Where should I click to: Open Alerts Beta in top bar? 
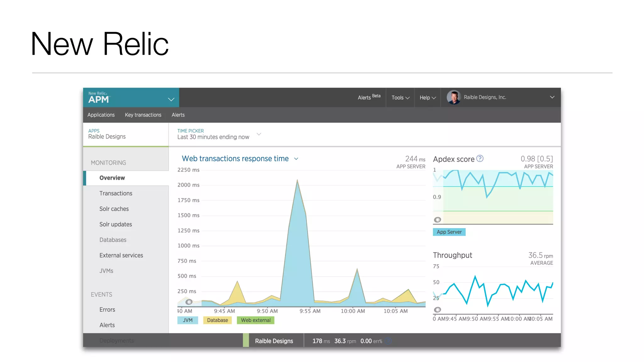(369, 97)
